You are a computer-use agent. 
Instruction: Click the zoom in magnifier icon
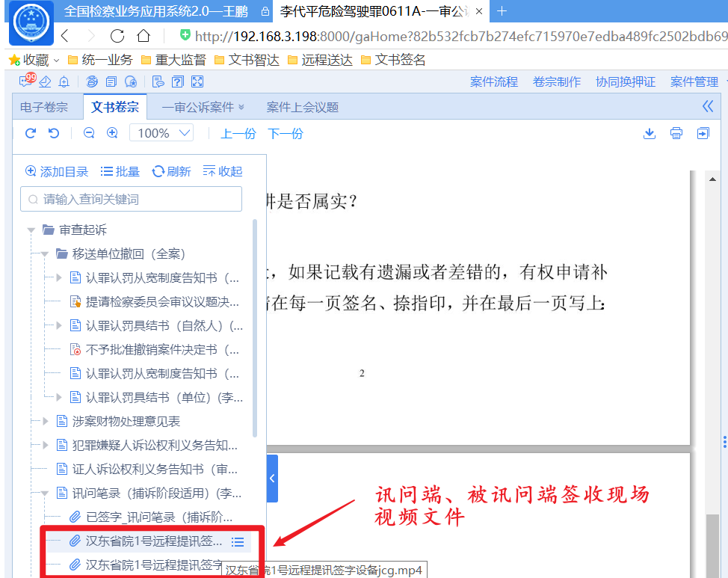click(112, 133)
